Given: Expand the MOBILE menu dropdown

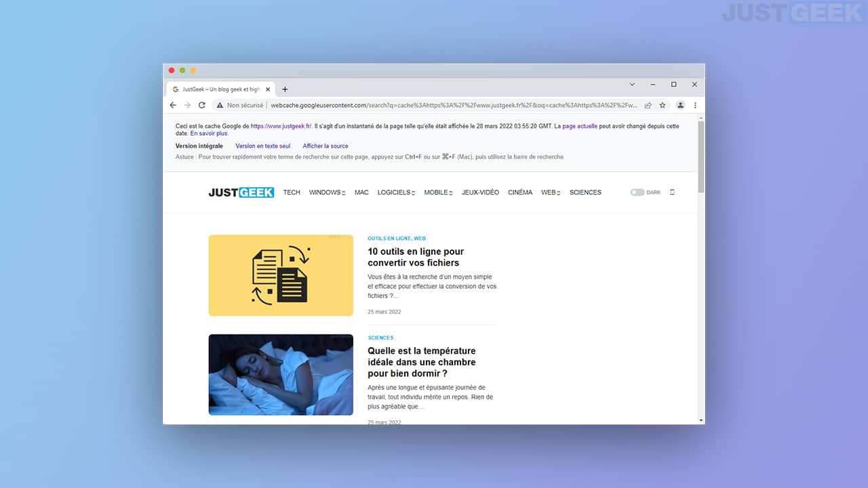Looking at the screenshot, I should tap(438, 192).
